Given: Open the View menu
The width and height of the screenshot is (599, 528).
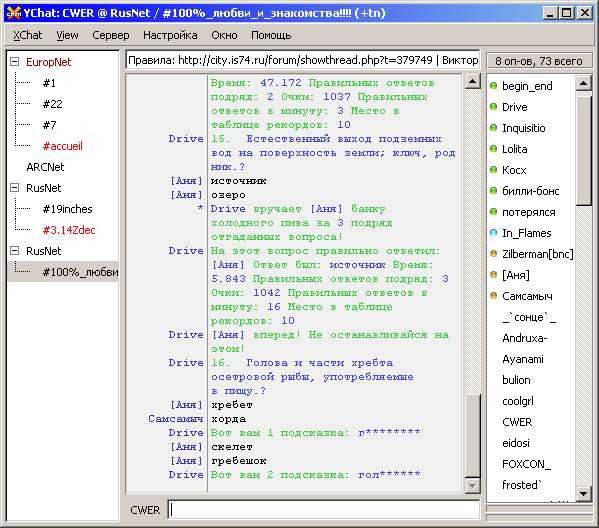Looking at the screenshot, I should tap(67, 35).
